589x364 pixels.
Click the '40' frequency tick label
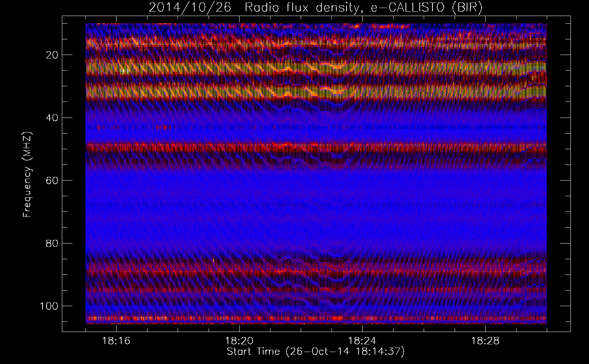(x=51, y=118)
